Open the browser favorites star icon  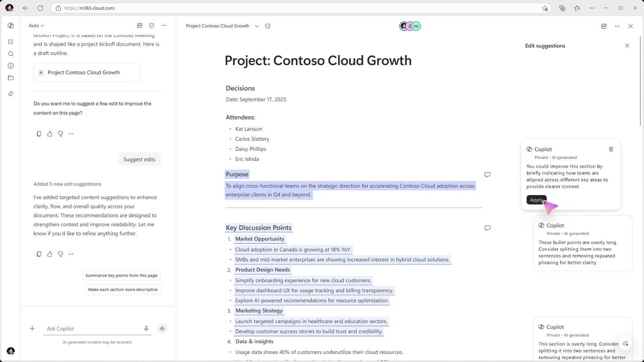tap(545, 8)
